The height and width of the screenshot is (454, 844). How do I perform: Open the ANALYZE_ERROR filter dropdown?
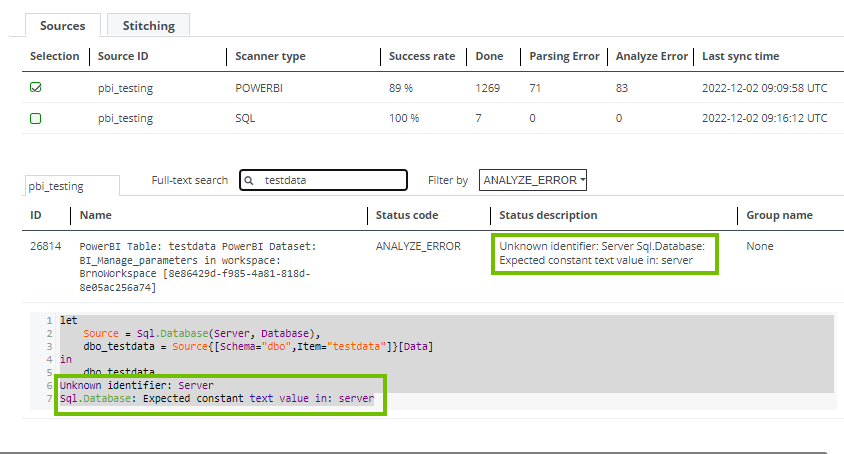[533, 180]
